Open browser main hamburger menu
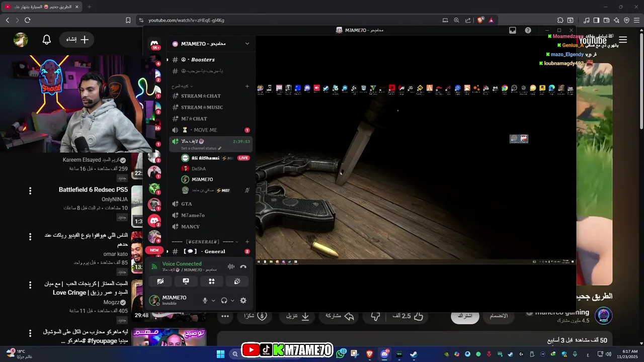Viewport: 644px width, 362px height. (636, 20)
